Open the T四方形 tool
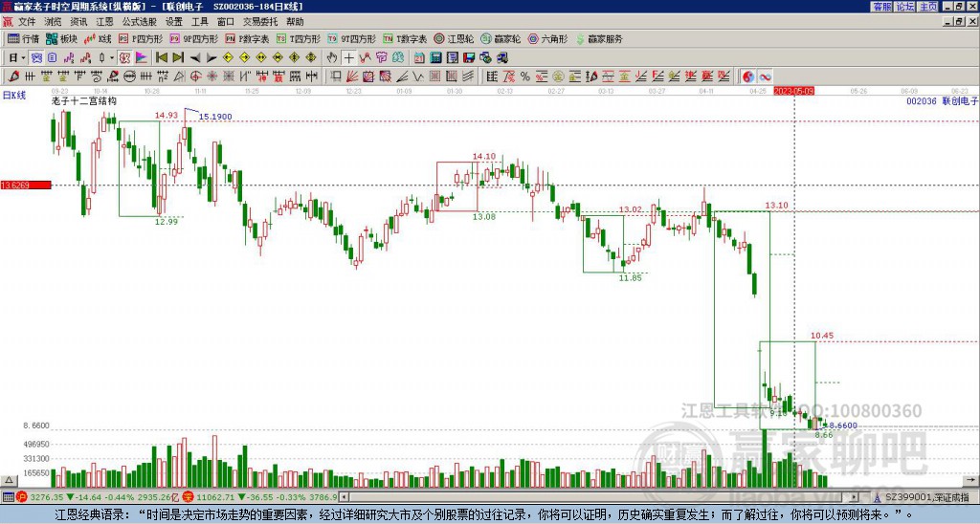The width and height of the screenshot is (980, 524). (x=299, y=38)
